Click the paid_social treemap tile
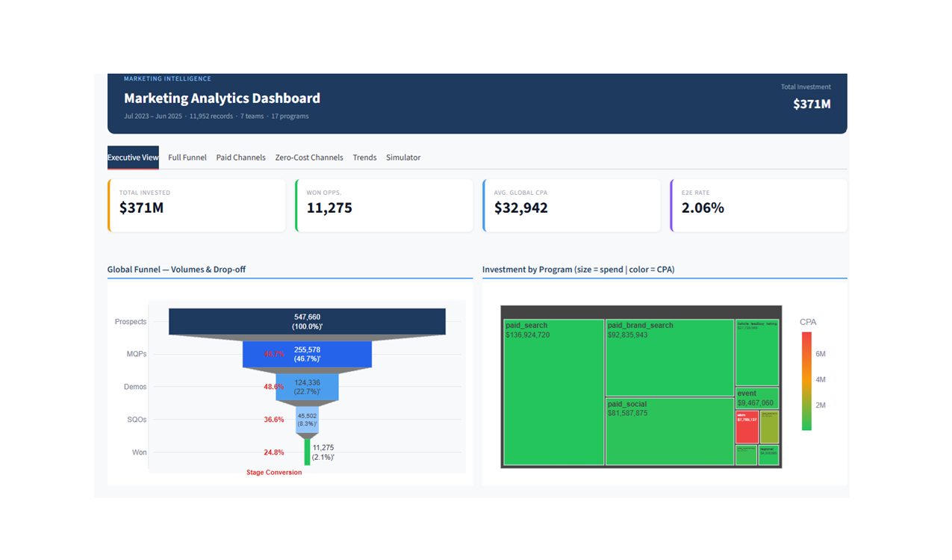Screen dimensions: 952x560 [x=669, y=432]
